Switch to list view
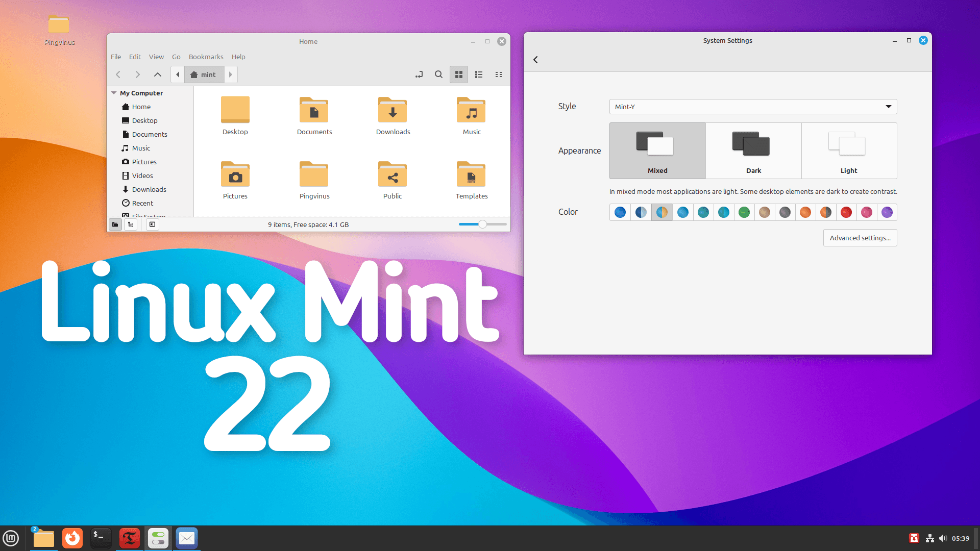The width and height of the screenshot is (980, 551). [479, 74]
